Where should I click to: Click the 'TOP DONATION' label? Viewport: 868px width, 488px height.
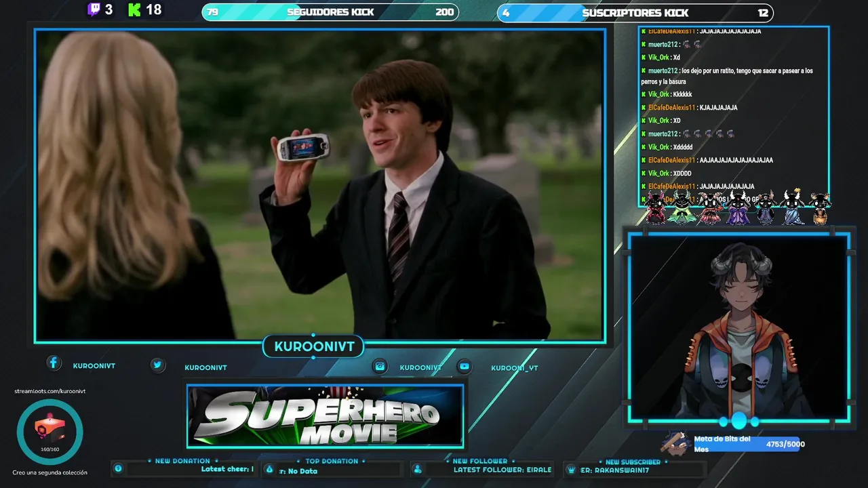coord(332,462)
